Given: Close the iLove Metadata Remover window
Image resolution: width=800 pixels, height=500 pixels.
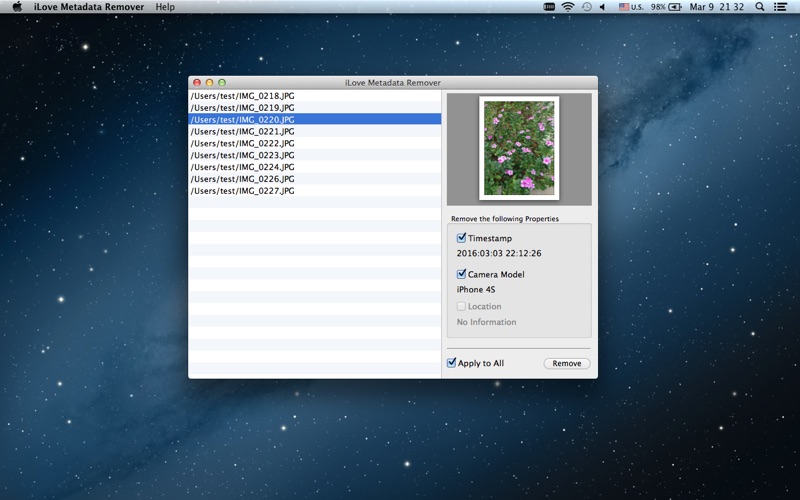Looking at the screenshot, I should pyautogui.click(x=197, y=83).
